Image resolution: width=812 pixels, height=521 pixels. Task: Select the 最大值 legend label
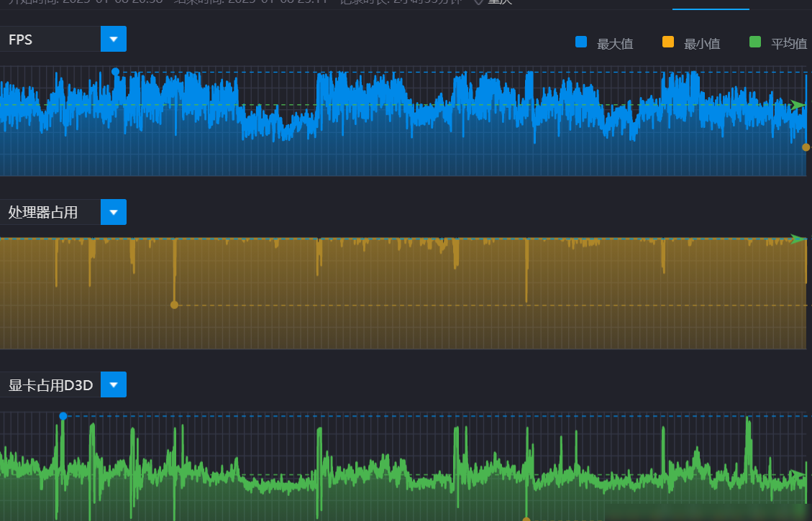(x=615, y=44)
